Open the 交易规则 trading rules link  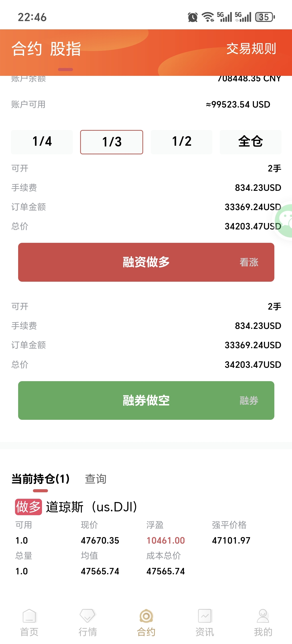tap(251, 49)
